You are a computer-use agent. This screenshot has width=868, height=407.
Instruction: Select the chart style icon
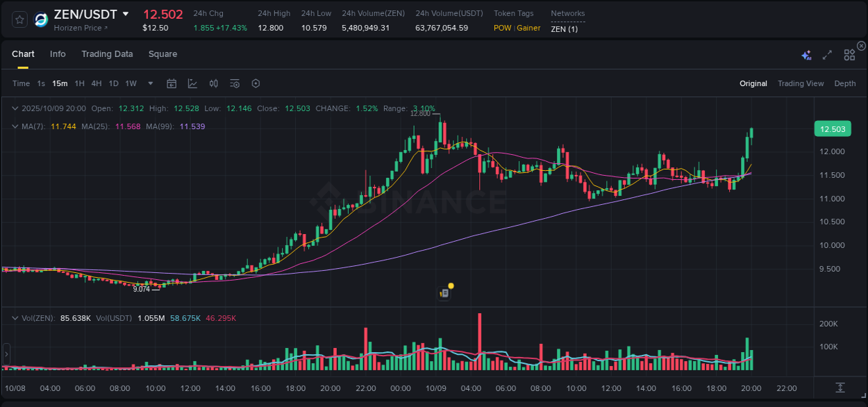click(191, 83)
